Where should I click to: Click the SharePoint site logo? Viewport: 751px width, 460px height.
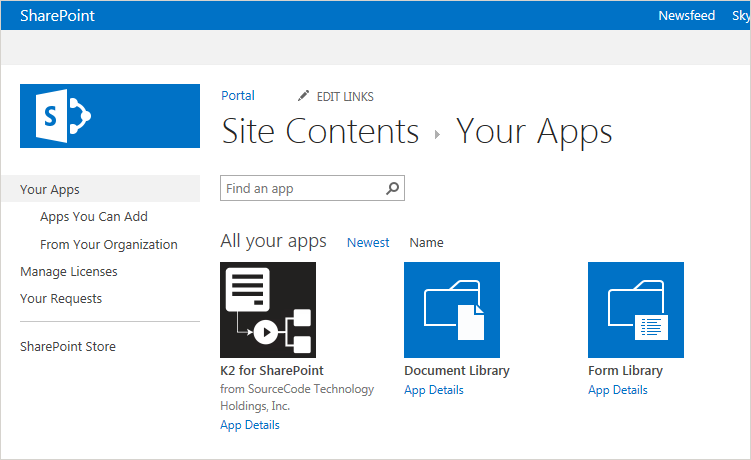109,116
